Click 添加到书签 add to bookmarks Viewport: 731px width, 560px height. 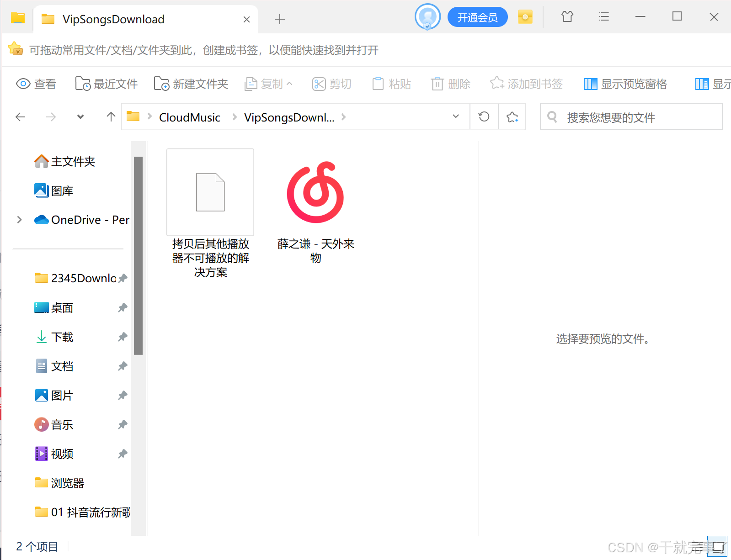click(526, 84)
